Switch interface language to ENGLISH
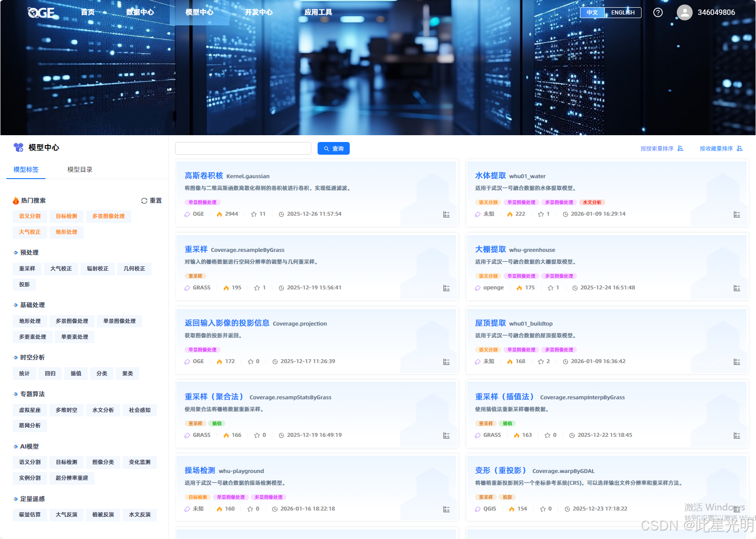The height and width of the screenshot is (539, 756). tap(622, 12)
